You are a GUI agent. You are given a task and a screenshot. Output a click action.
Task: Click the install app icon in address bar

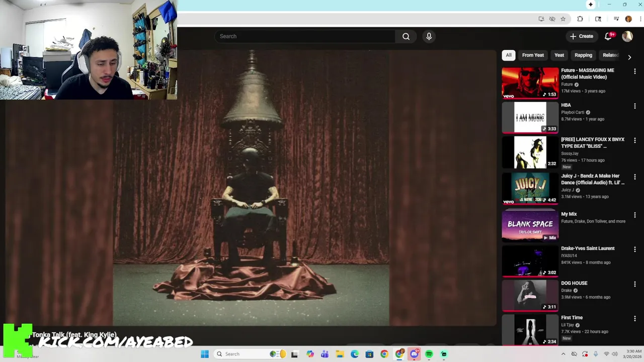(x=541, y=19)
